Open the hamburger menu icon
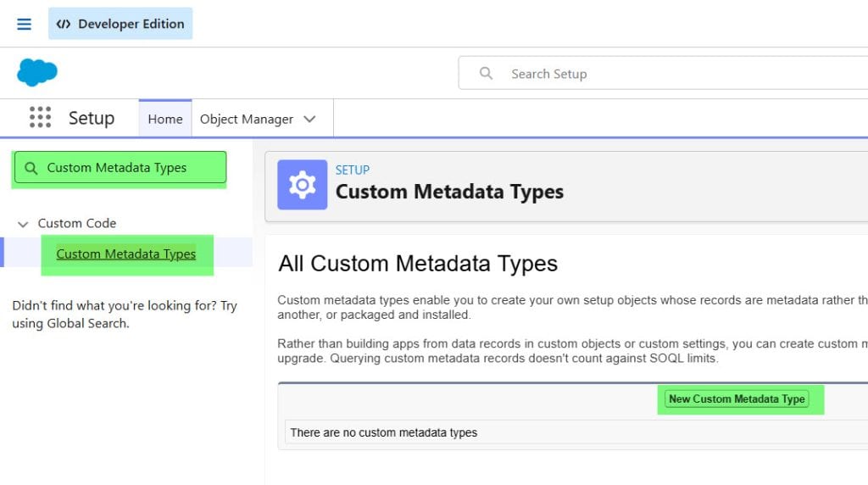 click(24, 24)
